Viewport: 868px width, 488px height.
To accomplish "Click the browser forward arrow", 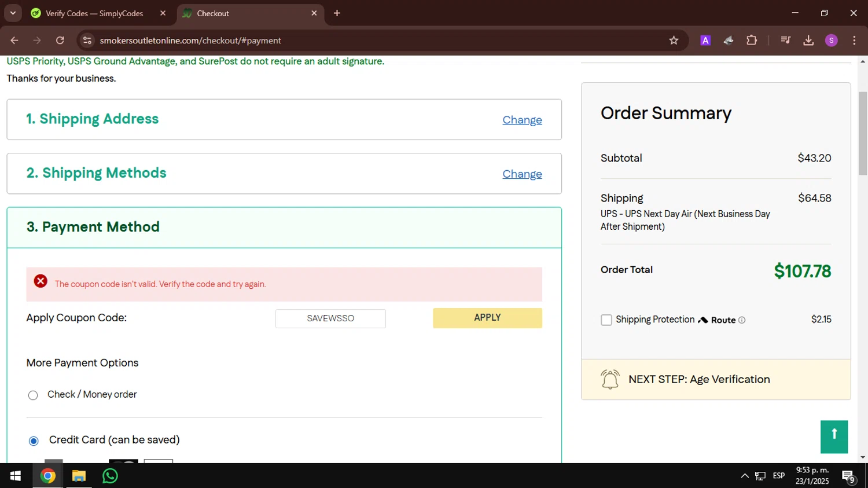I will click(x=37, y=41).
